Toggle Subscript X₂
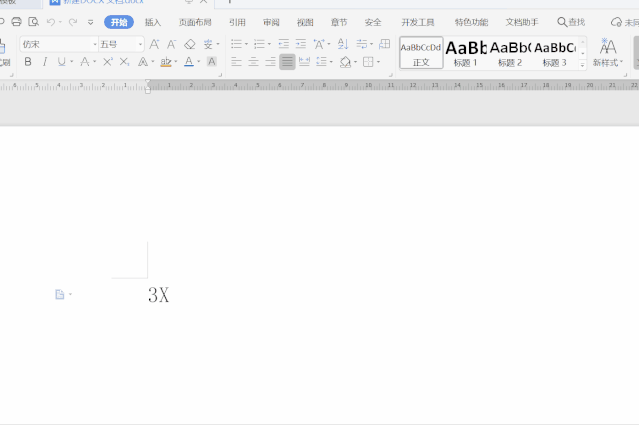639x425 pixels. click(x=125, y=62)
